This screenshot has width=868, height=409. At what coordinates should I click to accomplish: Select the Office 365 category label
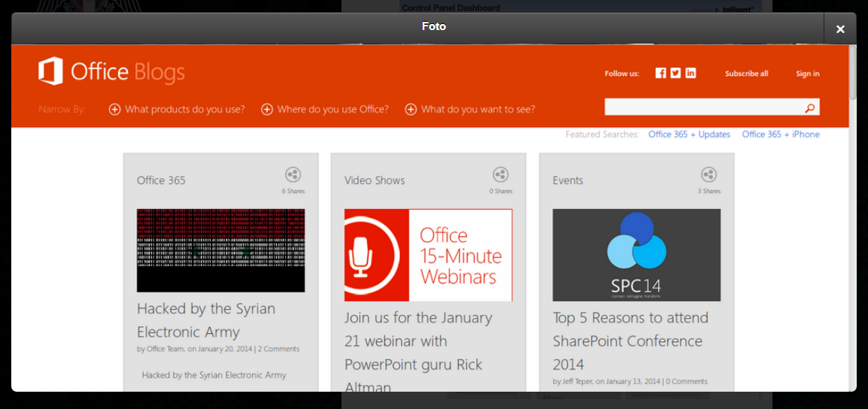161,180
